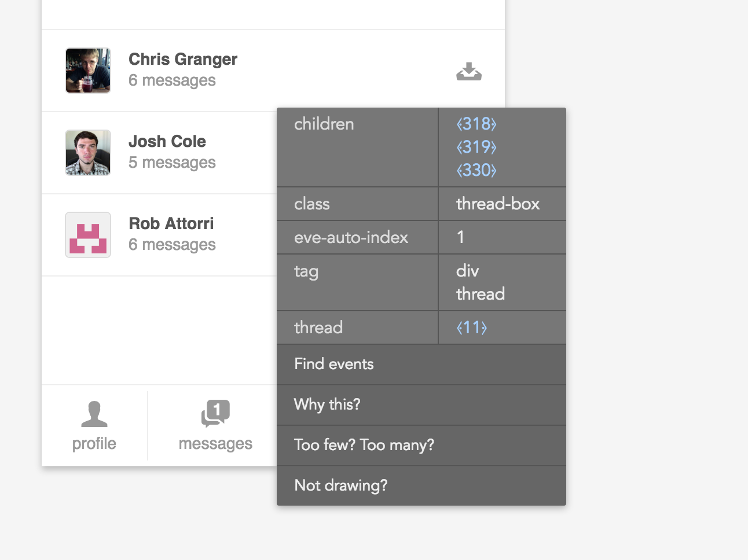748x560 pixels.
Task: Click Josh Cole's avatar photo
Action: pyautogui.click(x=88, y=153)
